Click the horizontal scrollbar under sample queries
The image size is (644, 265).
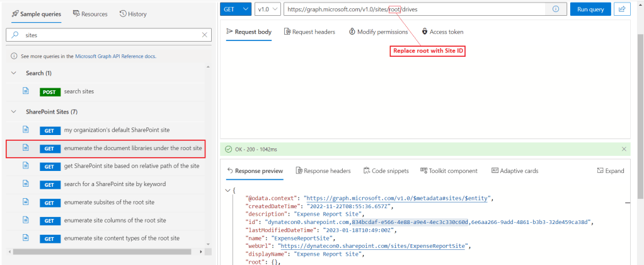(x=101, y=252)
